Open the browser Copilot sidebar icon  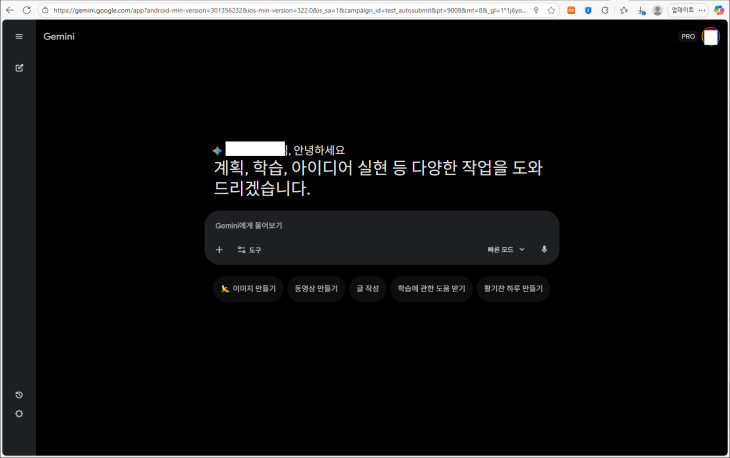(x=718, y=10)
